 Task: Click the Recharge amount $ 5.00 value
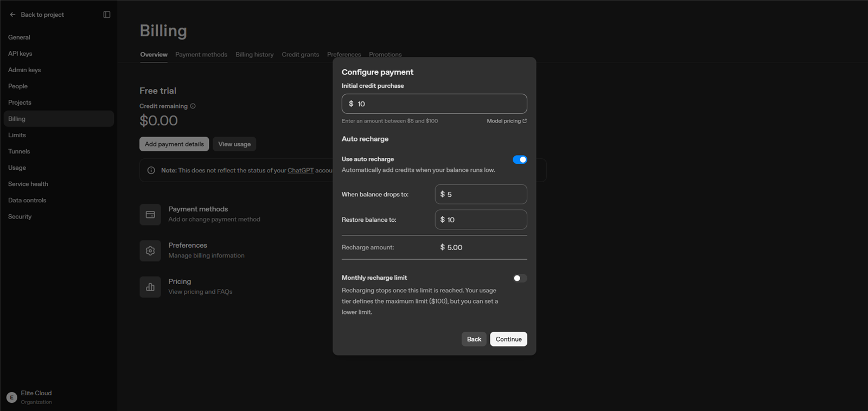(x=451, y=247)
